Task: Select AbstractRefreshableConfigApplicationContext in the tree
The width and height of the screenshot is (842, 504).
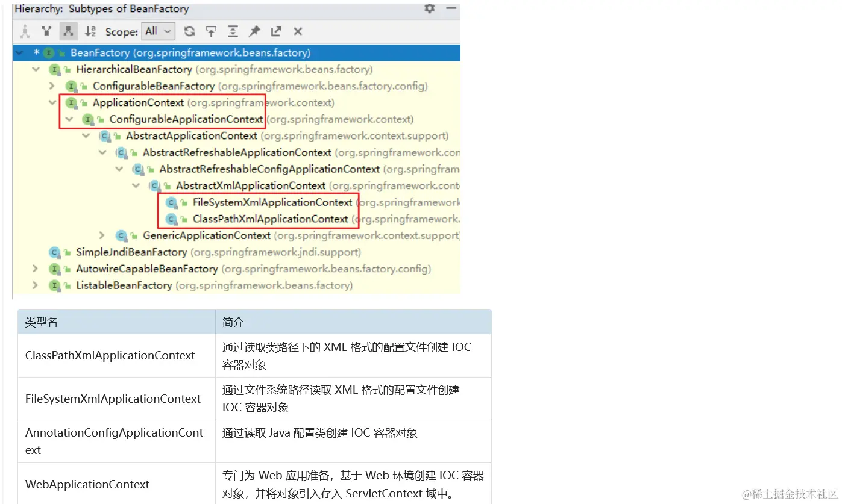Action: coord(269,169)
